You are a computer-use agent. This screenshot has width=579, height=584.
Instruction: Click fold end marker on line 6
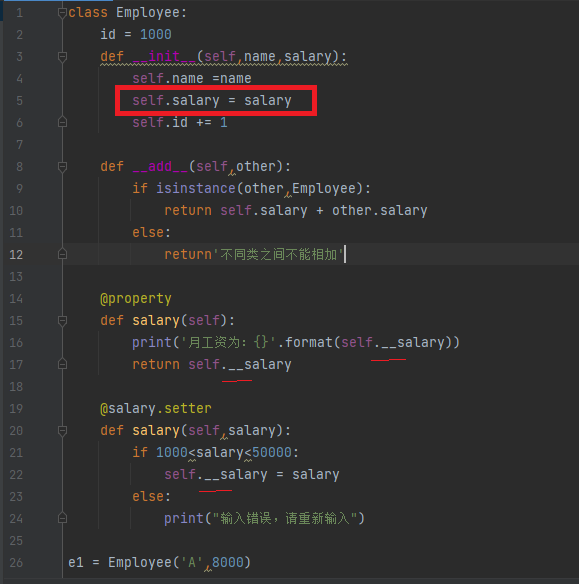[x=62, y=122]
